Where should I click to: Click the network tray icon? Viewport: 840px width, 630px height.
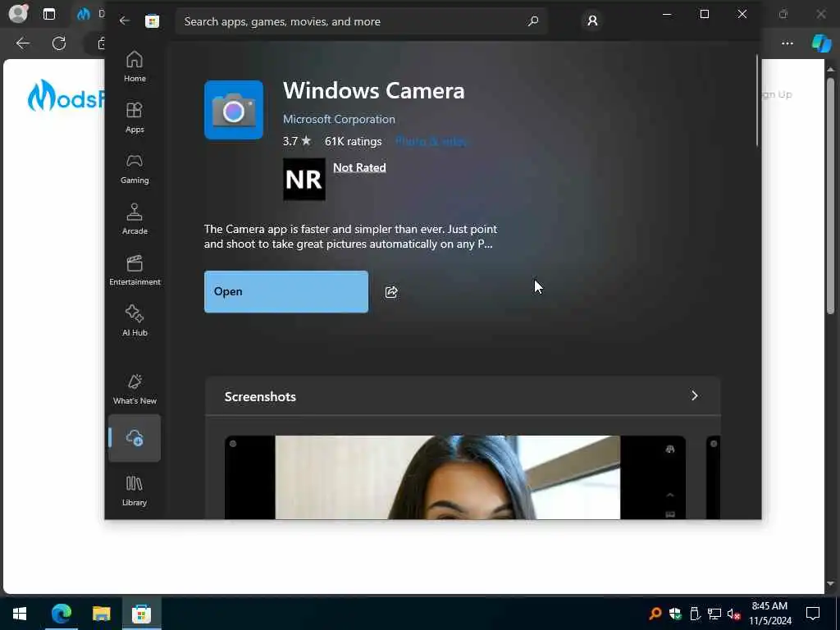714,614
